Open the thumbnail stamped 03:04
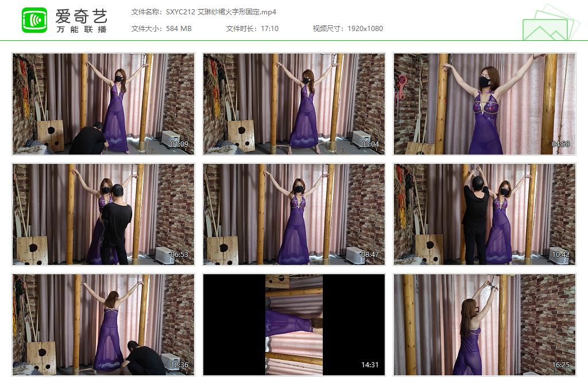The image size is (588, 388). (x=294, y=104)
